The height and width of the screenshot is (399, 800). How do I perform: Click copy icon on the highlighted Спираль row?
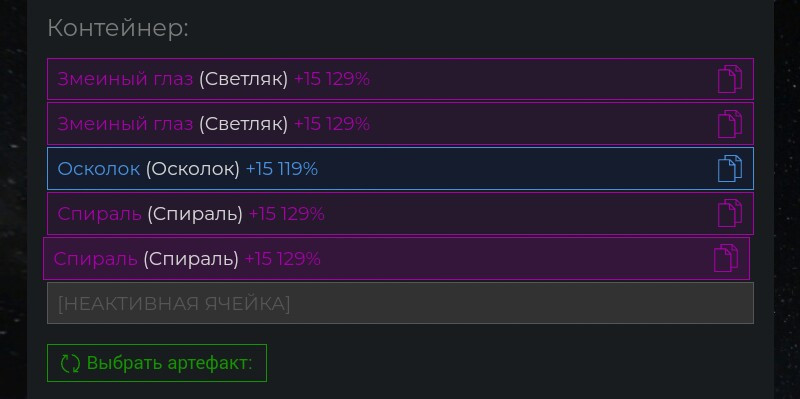click(726, 258)
